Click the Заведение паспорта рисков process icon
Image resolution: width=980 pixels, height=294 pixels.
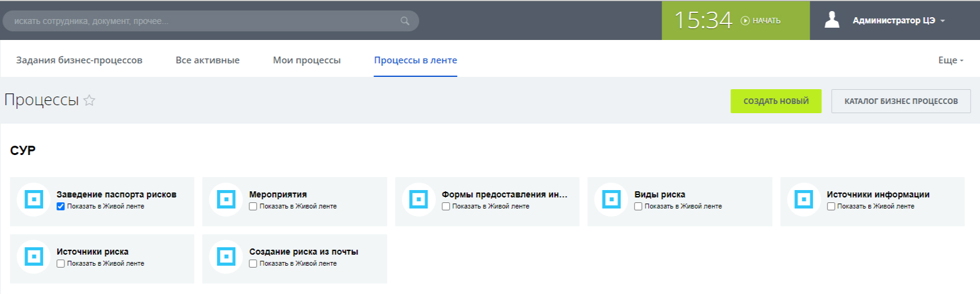(x=34, y=200)
